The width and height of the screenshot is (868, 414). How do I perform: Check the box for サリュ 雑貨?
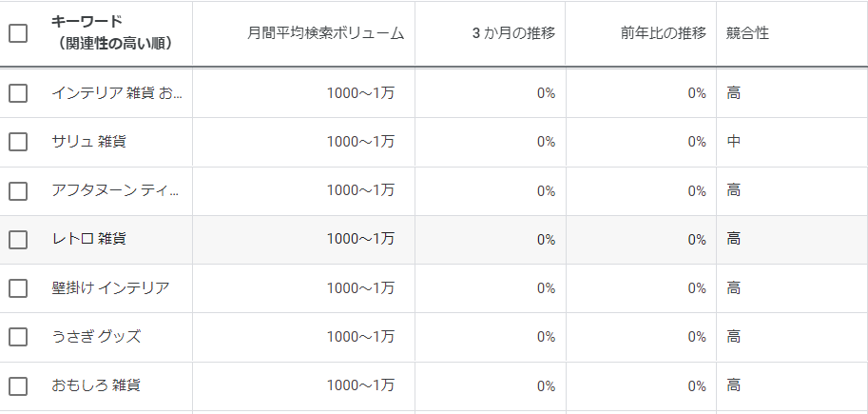[18, 142]
